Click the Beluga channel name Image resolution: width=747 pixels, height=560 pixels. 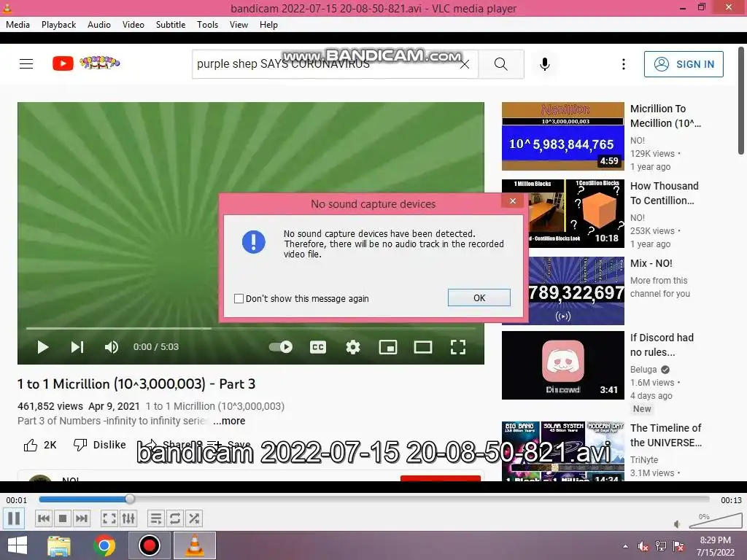[643, 370]
